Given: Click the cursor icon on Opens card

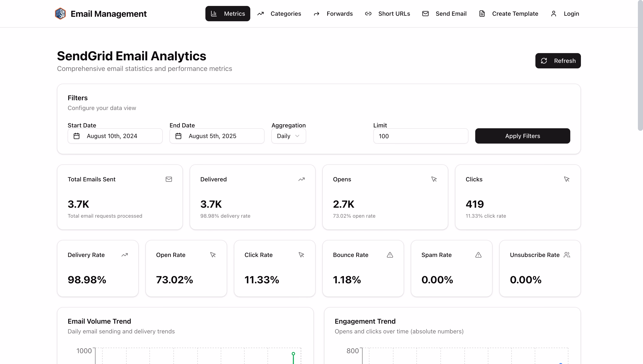Looking at the screenshot, I should tap(434, 179).
